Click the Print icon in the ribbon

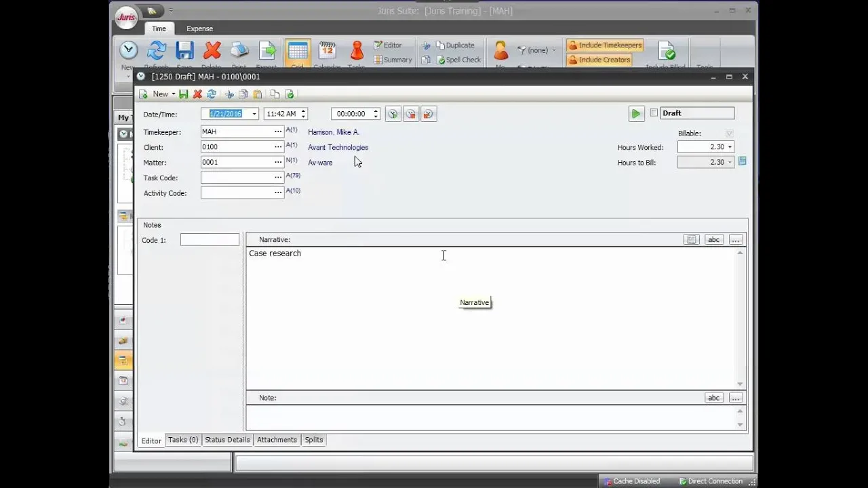click(x=239, y=50)
